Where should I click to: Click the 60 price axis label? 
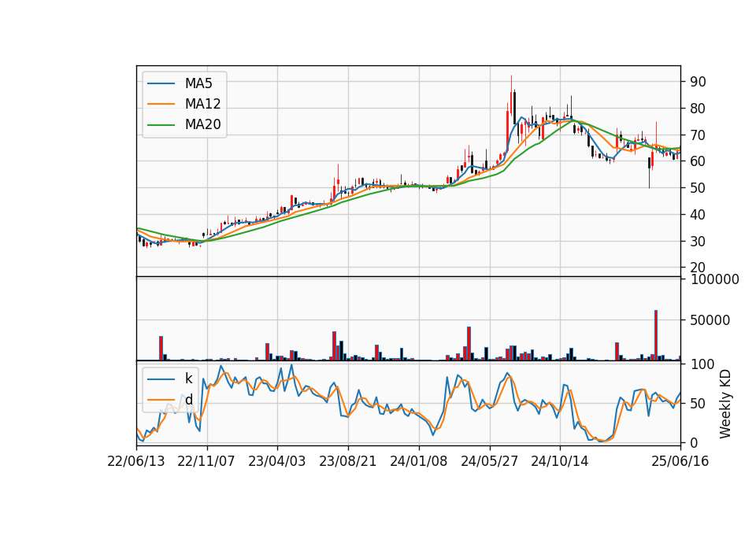[698, 161]
